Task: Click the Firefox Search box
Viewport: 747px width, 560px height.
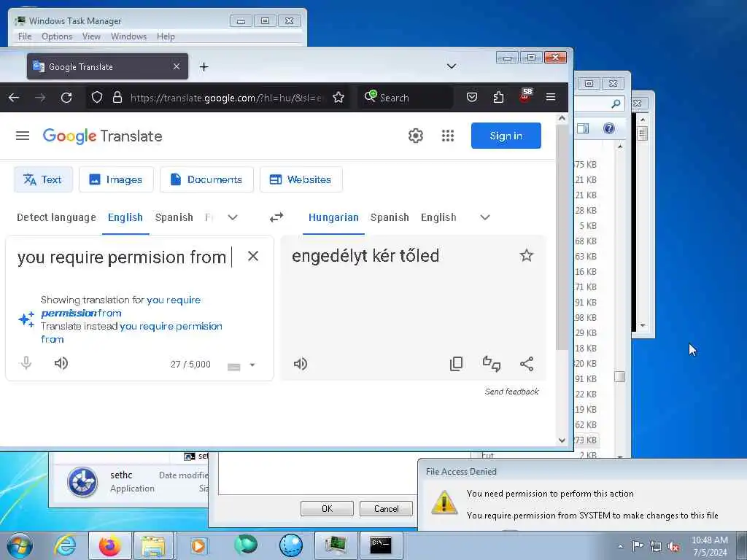Action: click(x=405, y=98)
